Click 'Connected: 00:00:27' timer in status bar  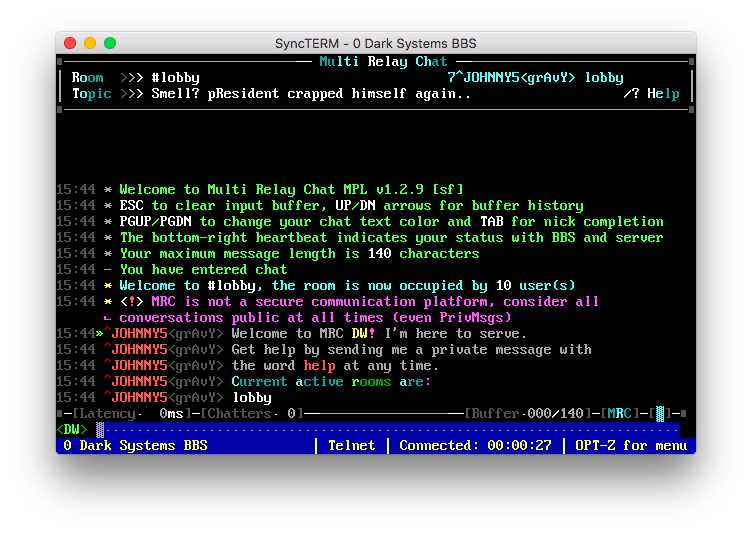click(475, 445)
